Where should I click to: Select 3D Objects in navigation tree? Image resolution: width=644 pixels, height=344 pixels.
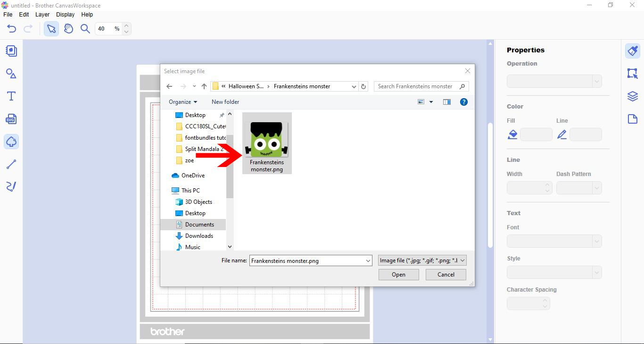pyautogui.click(x=194, y=202)
